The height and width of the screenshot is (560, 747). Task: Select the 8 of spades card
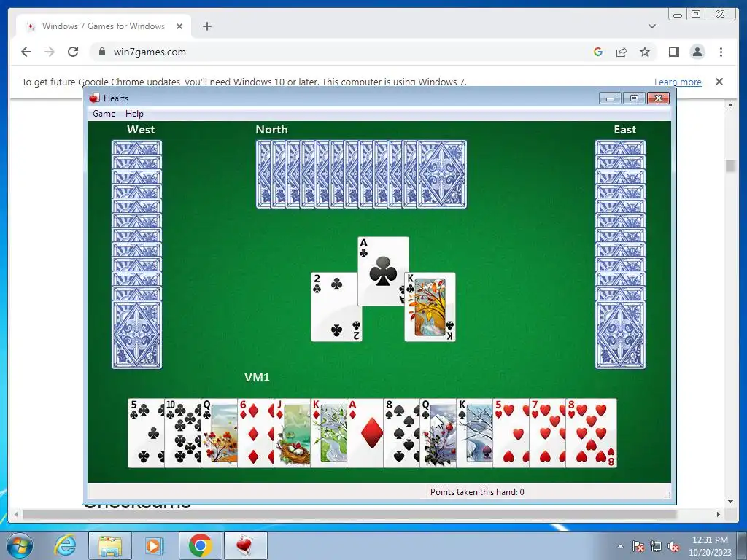point(402,433)
